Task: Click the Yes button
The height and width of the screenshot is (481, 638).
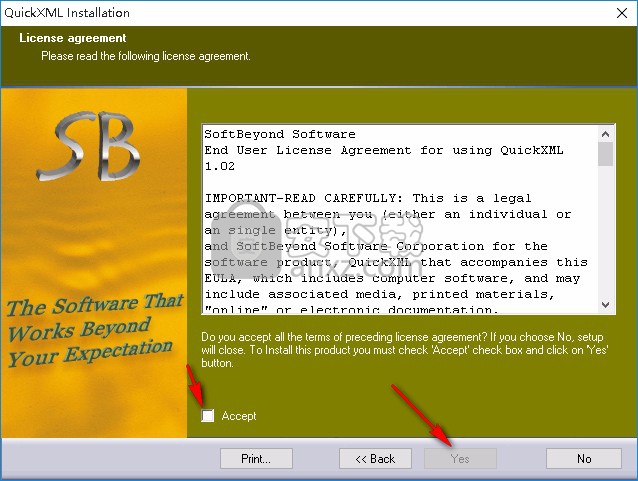Action: 460,459
